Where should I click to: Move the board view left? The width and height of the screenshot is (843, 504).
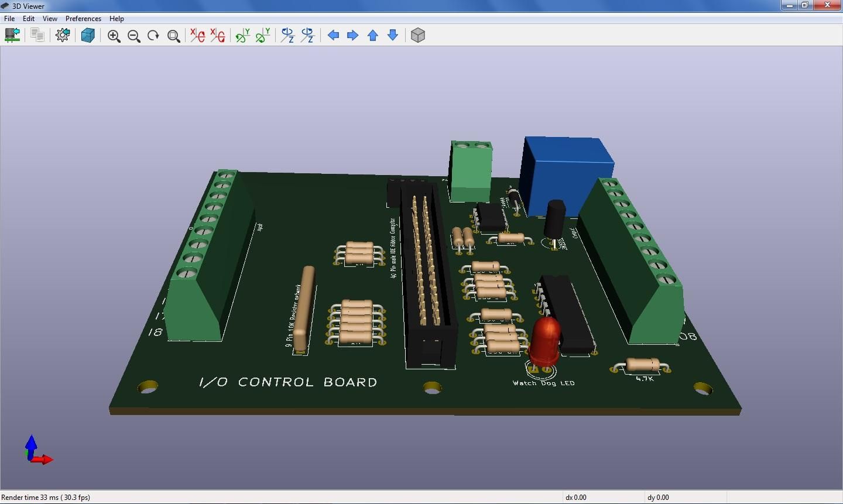click(334, 35)
